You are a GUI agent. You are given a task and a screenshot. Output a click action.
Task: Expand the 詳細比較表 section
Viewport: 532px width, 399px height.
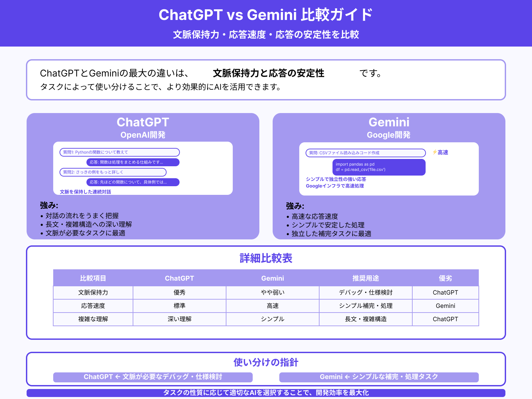[266, 258]
